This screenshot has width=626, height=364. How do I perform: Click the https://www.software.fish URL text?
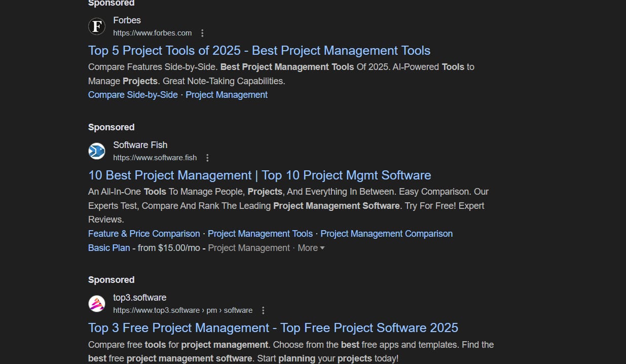point(155,158)
